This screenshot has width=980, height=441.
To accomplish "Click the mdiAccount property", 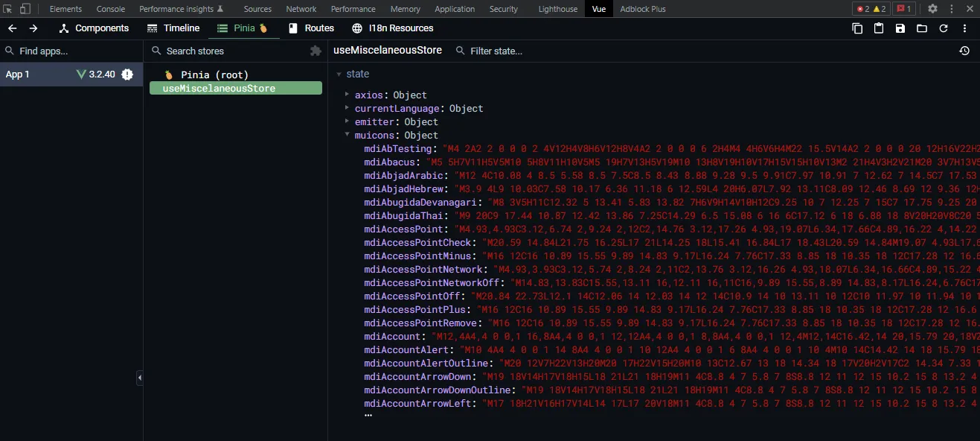I will pos(392,337).
